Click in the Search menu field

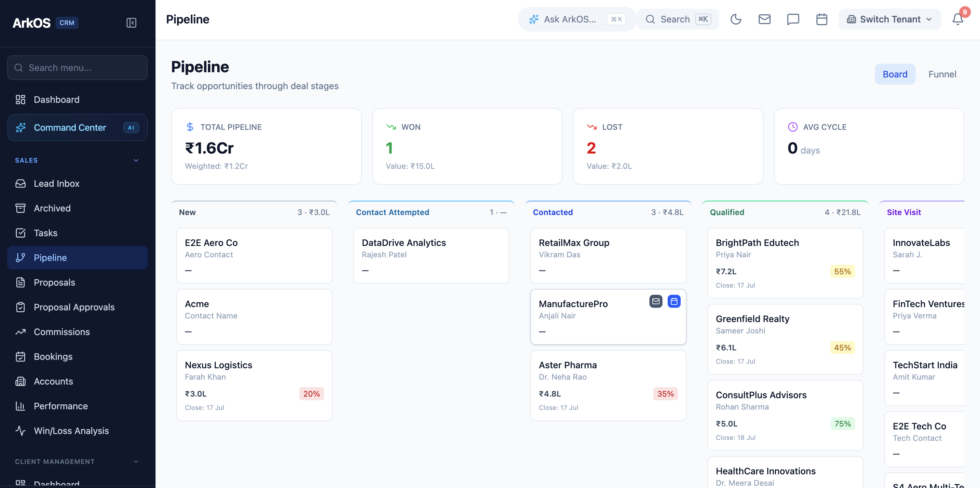77,68
